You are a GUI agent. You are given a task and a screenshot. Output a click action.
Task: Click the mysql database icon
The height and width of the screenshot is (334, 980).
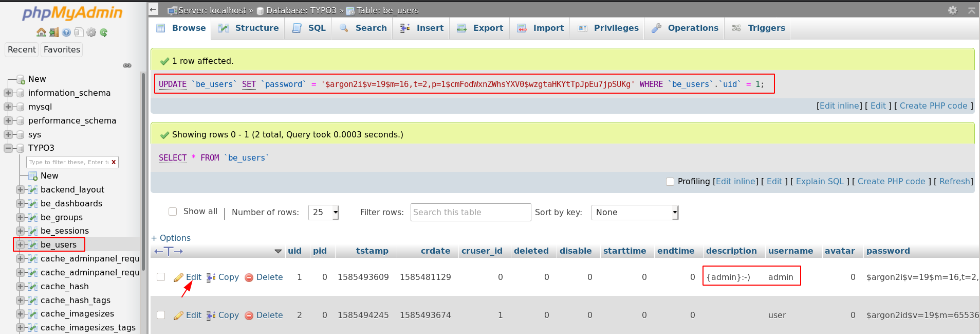coord(21,107)
